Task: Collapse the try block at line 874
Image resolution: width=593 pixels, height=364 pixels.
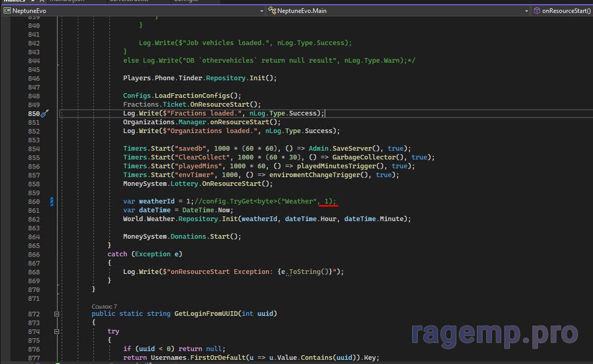Action: 57,331
